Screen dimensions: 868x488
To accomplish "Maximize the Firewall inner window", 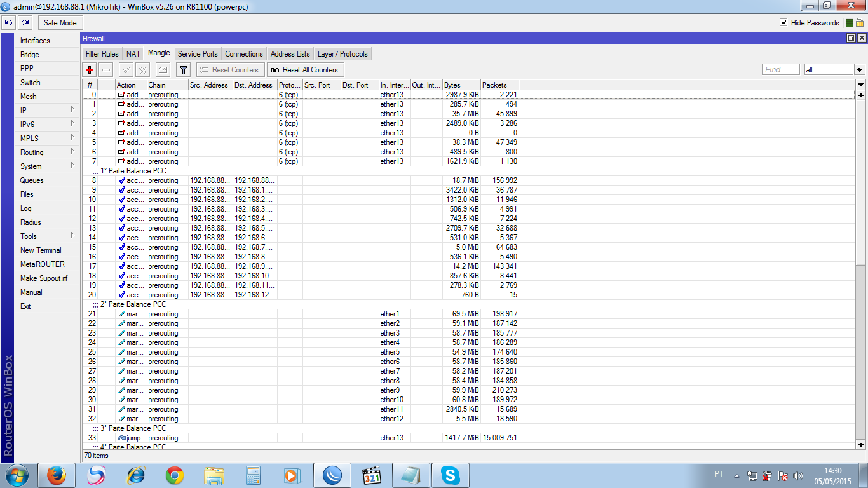I will [851, 38].
